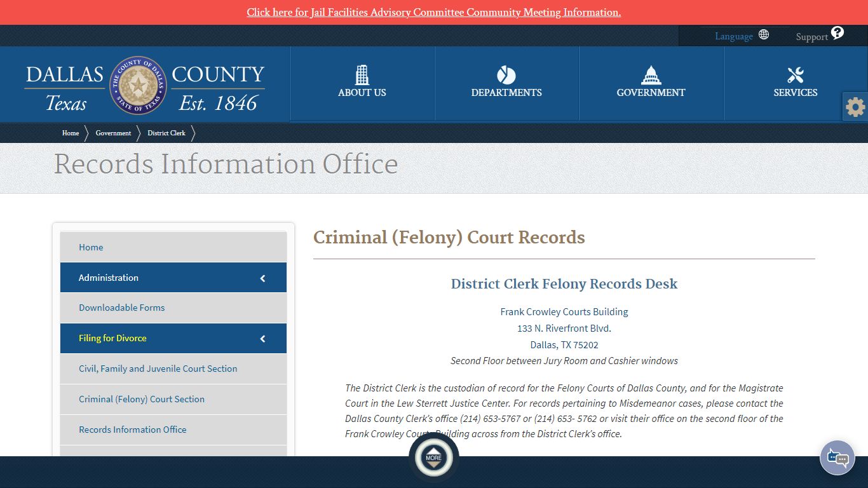
Task: Click the District Clerk Felony Records Desk heading
Action: 564,283
